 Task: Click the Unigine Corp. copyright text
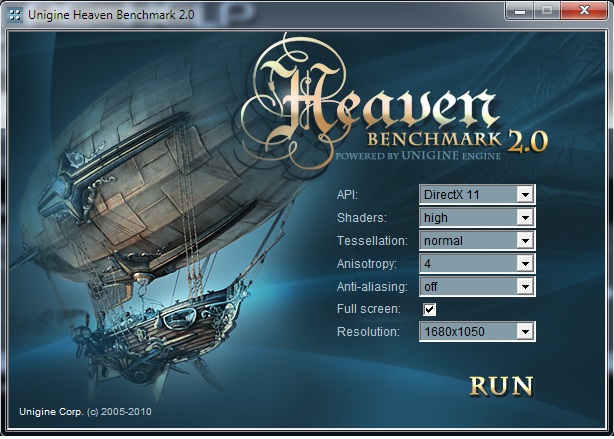85,412
